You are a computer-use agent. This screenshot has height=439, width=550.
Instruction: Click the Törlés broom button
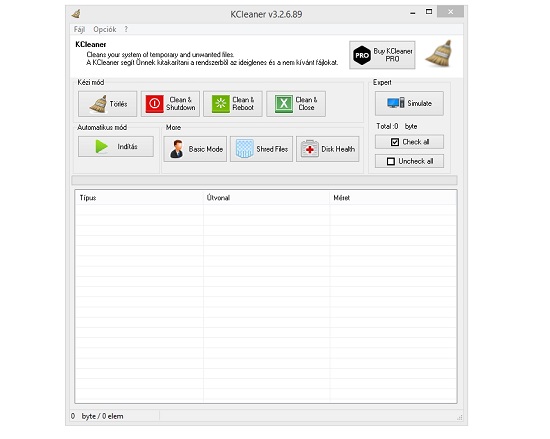point(107,104)
